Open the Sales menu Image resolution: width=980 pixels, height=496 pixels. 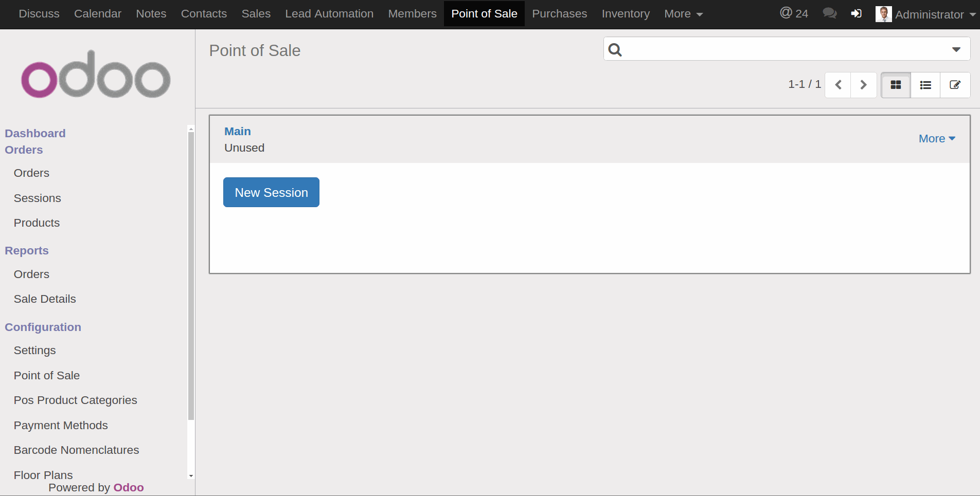256,14
